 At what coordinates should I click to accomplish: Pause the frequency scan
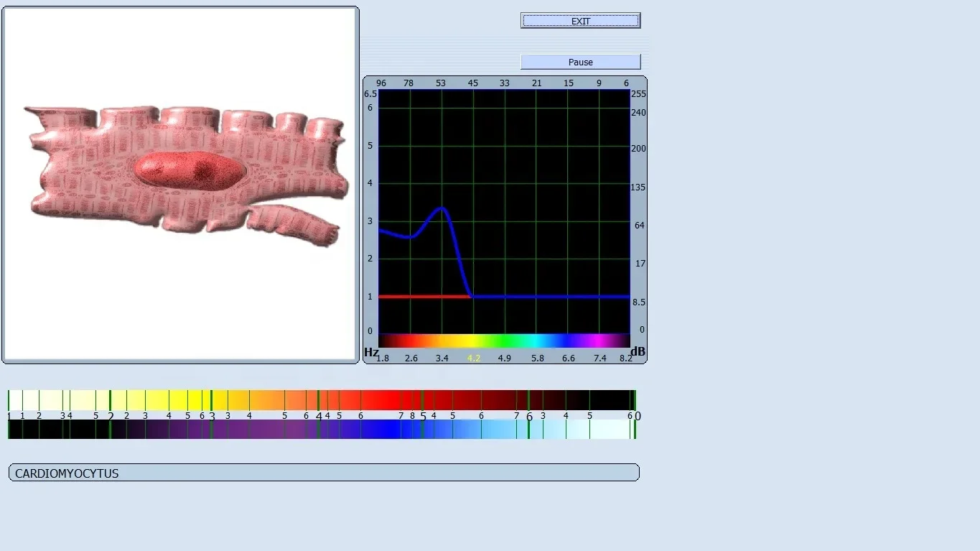580,62
